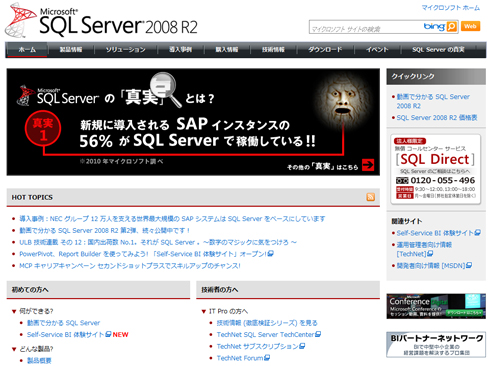
Task: Open the 製品概要 link
Action: click(x=39, y=360)
